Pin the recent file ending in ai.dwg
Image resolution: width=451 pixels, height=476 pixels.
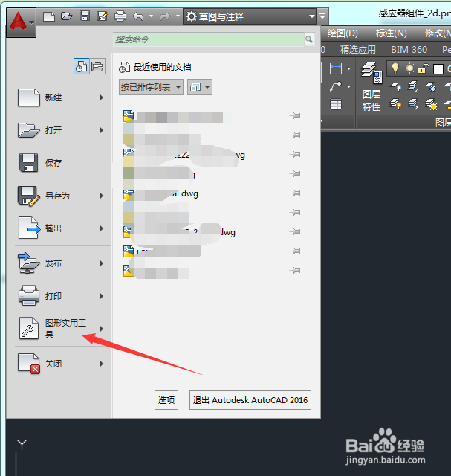pyautogui.click(x=295, y=193)
